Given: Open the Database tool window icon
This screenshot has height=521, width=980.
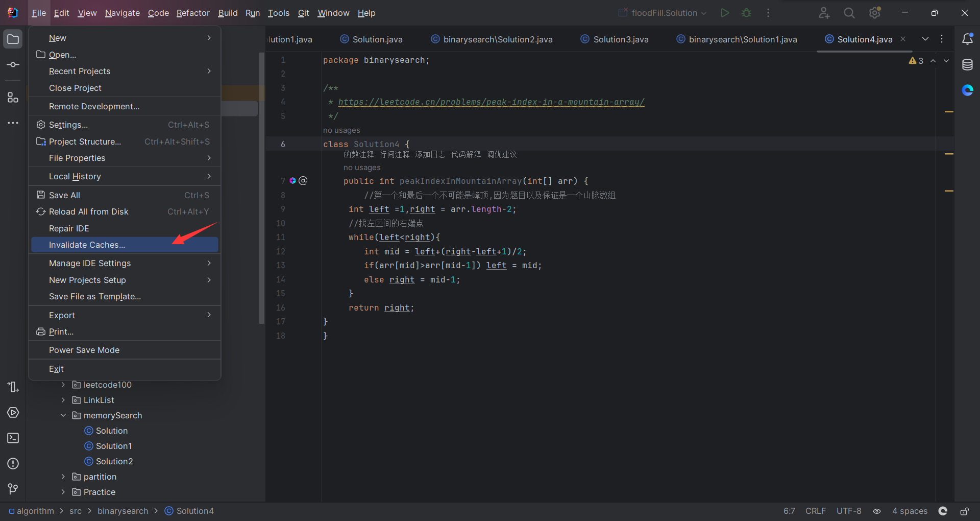Looking at the screenshot, I should click(967, 65).
